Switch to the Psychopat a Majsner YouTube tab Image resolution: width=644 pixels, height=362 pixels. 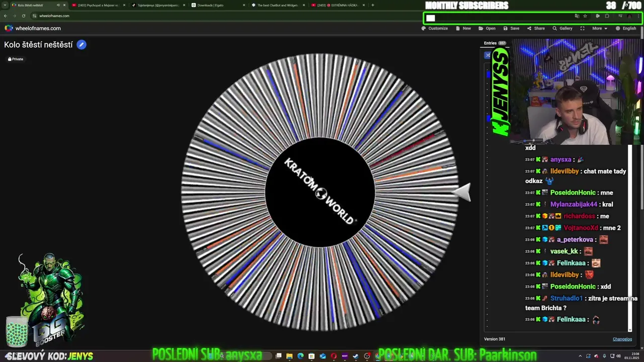[98, 5]
